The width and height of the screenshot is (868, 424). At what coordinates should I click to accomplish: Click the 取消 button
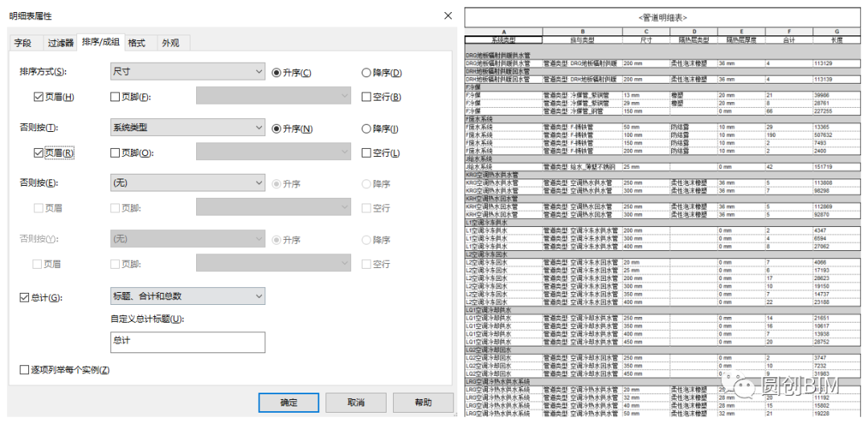356,402
